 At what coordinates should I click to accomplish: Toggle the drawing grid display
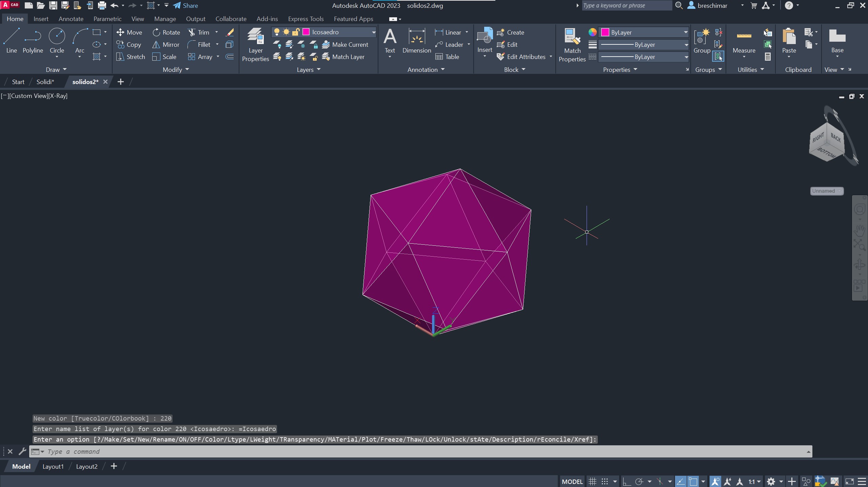[592, 481]
